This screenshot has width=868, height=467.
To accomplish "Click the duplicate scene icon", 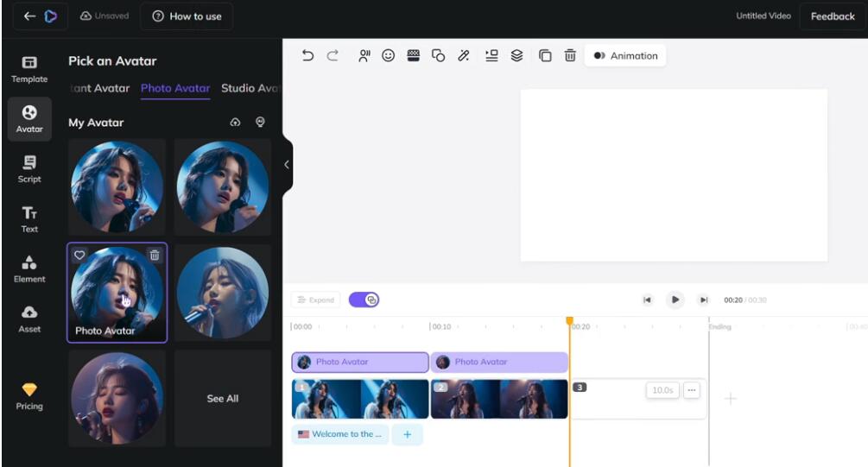I will (545, 56).
